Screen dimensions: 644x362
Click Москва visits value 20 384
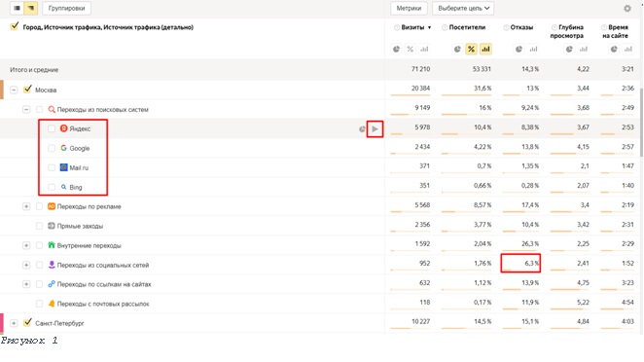tap(420, 89)
